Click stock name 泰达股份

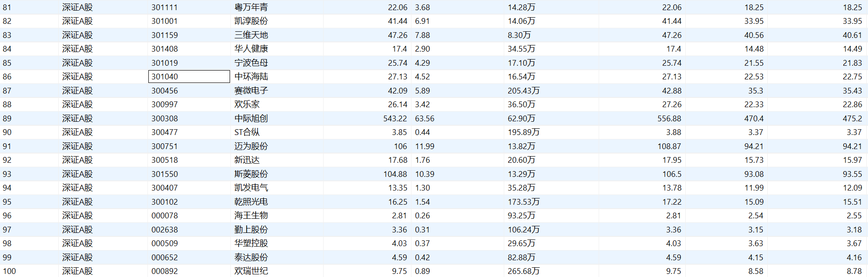pyautogui.click(x=251, y=258)
